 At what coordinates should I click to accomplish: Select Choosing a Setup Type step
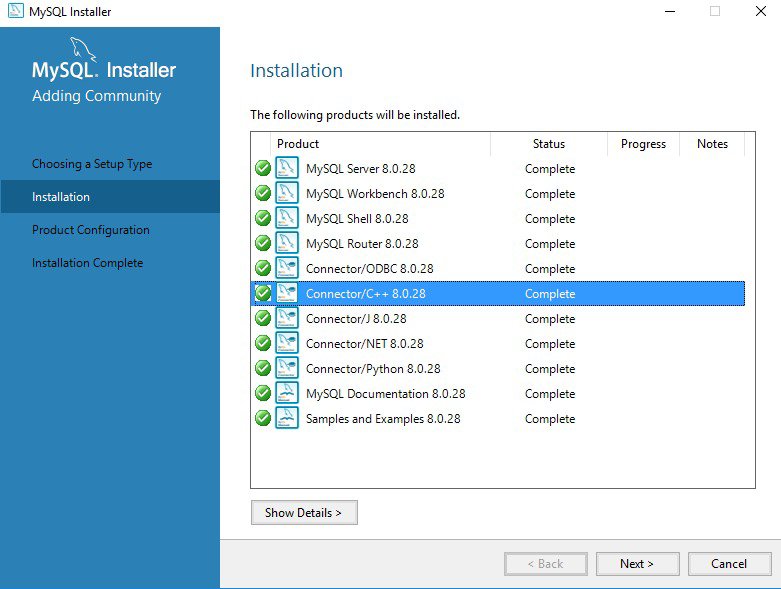tap(92, 164)
